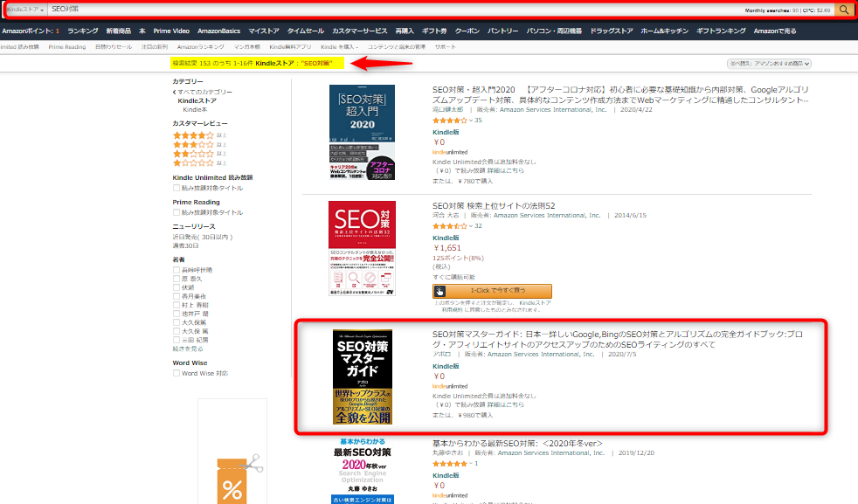The image size is (858, 504).
Task: Enable Word Wise 対応 checkbox
Action: pyautogui.click(x=176, y=373)
